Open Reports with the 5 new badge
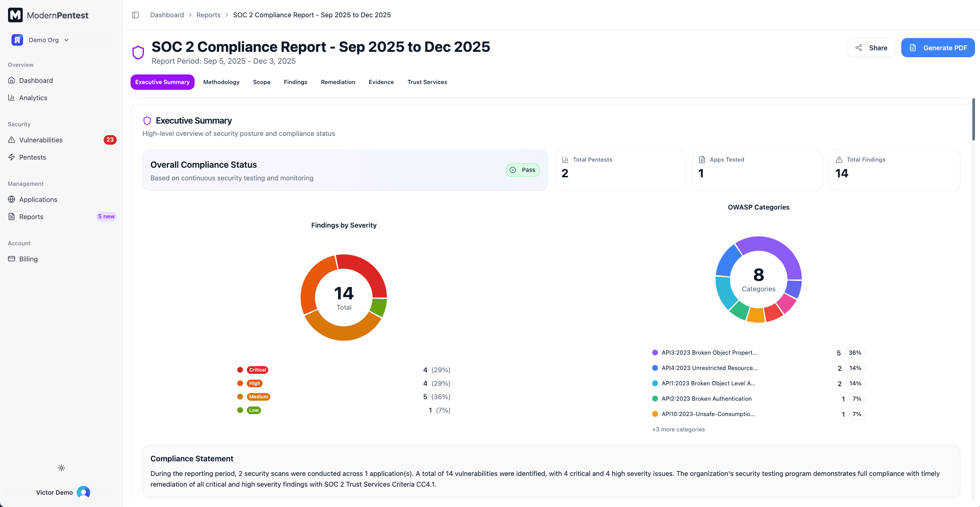The width and height of the screenshot is (980, 507). 31,216
